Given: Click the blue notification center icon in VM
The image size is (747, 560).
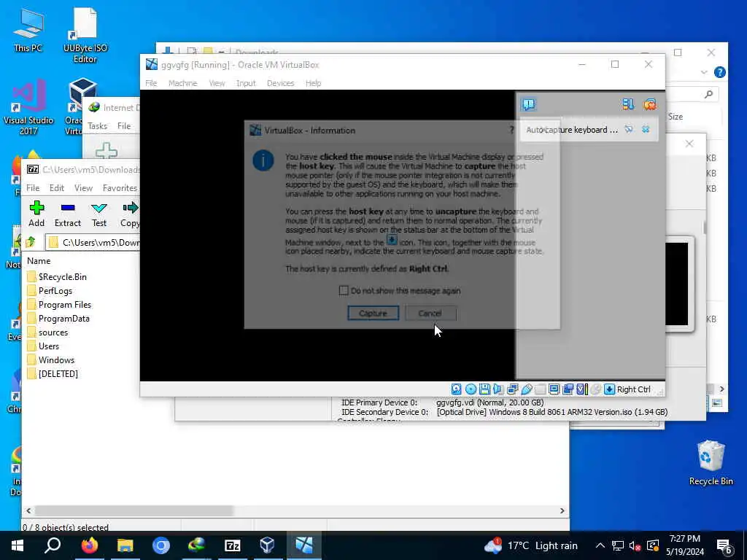Looking at the screenshot, I should point(528,104).
